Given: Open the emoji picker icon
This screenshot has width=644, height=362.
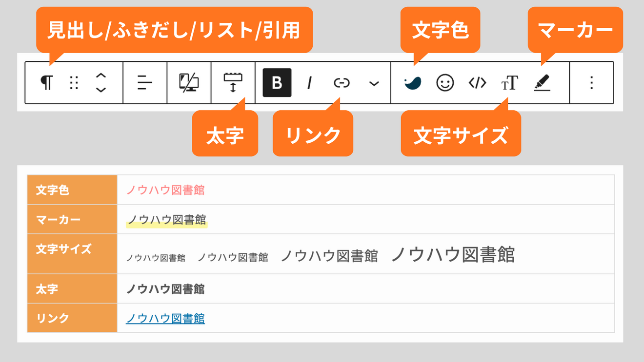Looking at the screenshot, I should (x=445, y=83).
